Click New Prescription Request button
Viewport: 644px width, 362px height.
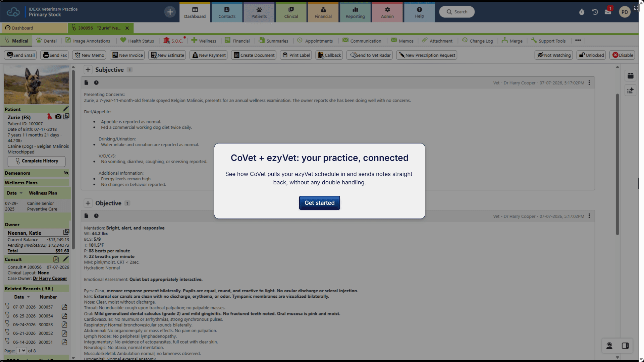(427, 55)
